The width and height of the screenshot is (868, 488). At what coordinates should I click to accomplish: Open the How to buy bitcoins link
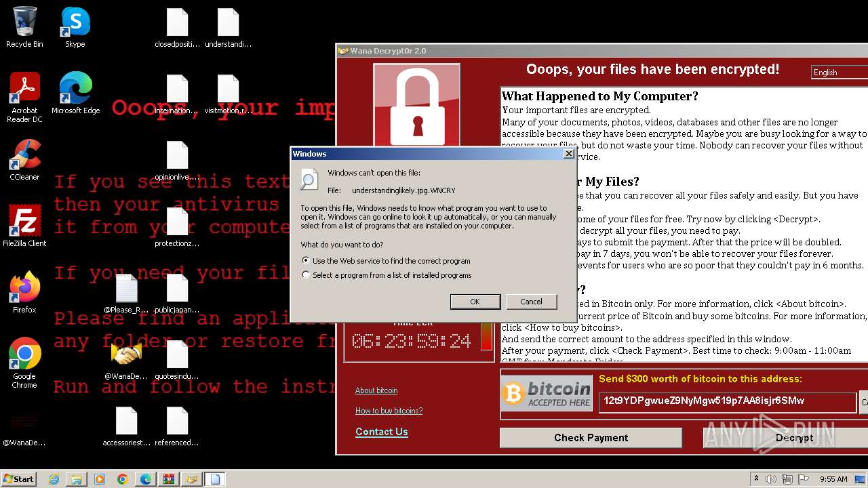tap(389, 411)
